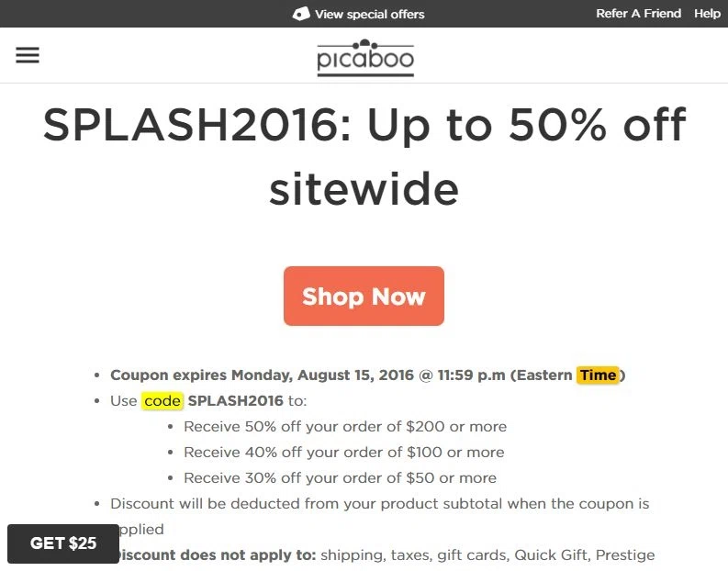Click the 'Use' text before code
This screenshot has height=571, width=728.
point(124,400)
